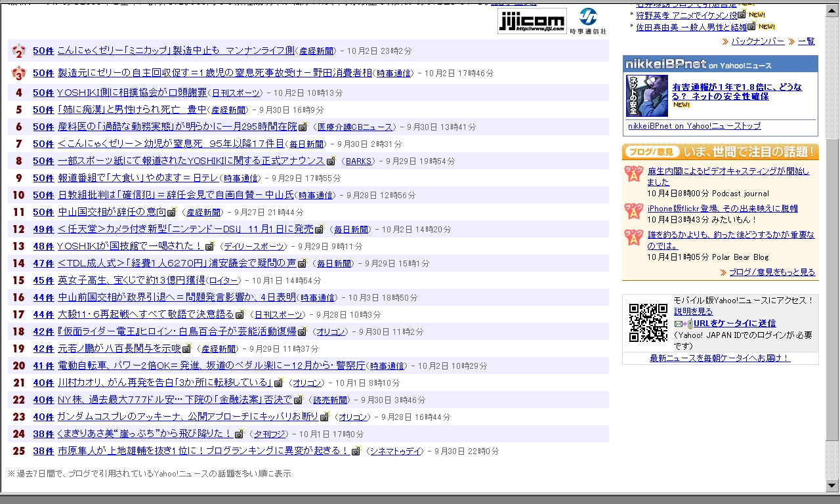Screen dimensions: 840x504
Task: Click camera icon beside 川村カオリ headline
Action: click(x=278, y=383)
